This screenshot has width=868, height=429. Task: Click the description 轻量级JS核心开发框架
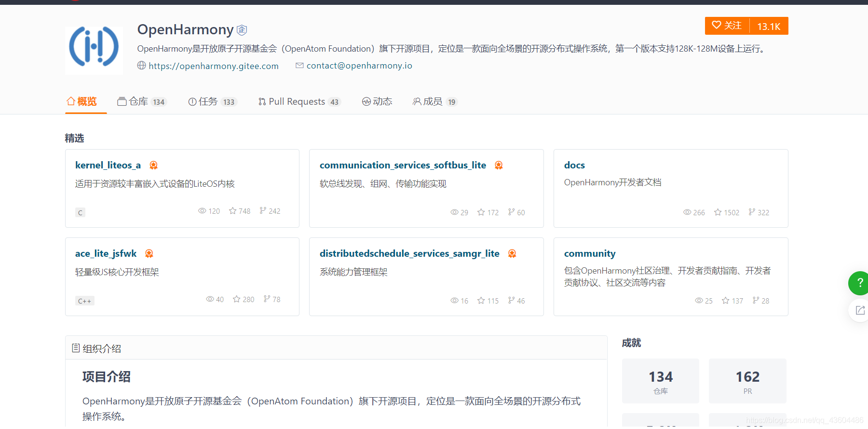tap(117, 272)
